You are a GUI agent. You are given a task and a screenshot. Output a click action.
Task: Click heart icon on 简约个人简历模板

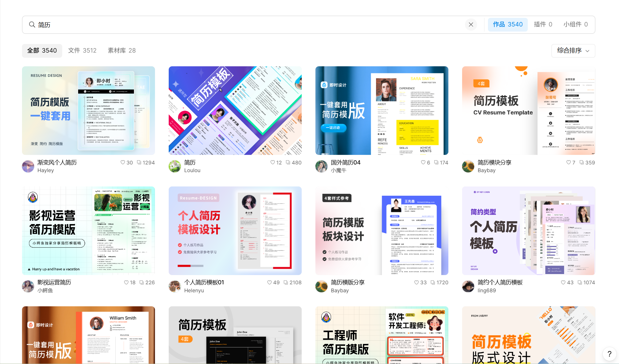coord(564,282)
